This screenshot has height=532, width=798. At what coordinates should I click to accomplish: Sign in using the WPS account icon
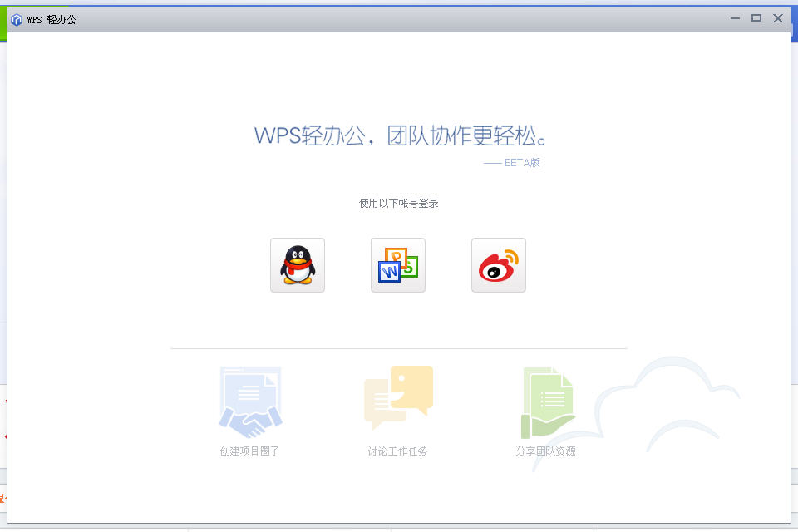click(398, 265)
